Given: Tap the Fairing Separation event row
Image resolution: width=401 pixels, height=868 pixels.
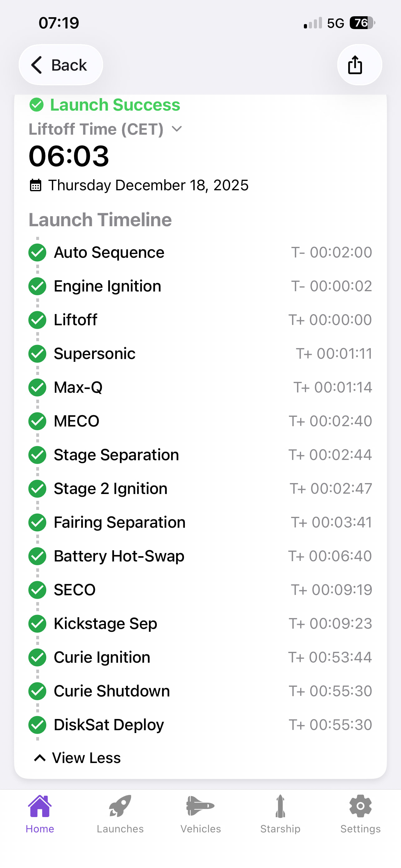Looking at the screenshot, I should [120, 522].
